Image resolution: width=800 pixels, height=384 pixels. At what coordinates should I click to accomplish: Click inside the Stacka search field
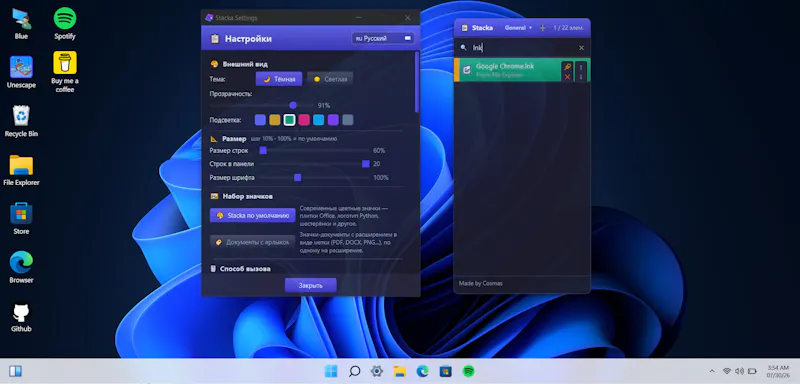tap(523, 48)
